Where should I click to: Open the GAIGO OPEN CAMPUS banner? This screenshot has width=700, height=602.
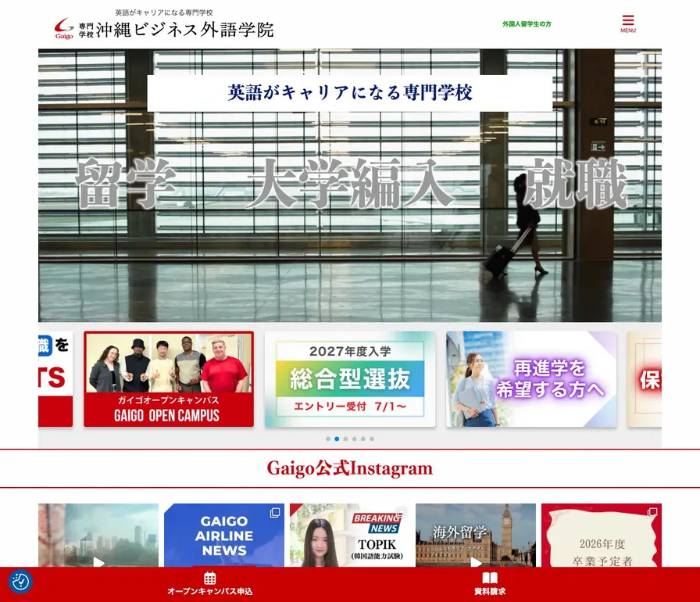pyautogui.click(x=169, y=378)
